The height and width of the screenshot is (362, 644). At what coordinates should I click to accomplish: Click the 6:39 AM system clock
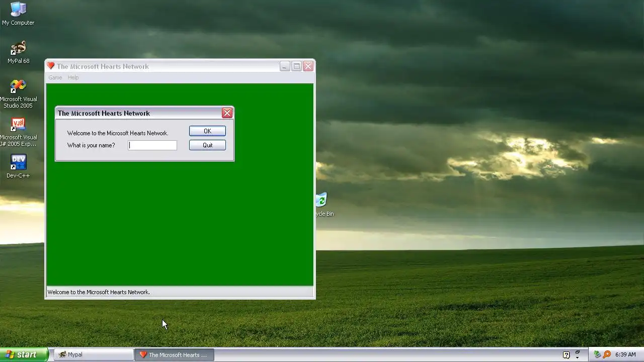pos(625,354)
